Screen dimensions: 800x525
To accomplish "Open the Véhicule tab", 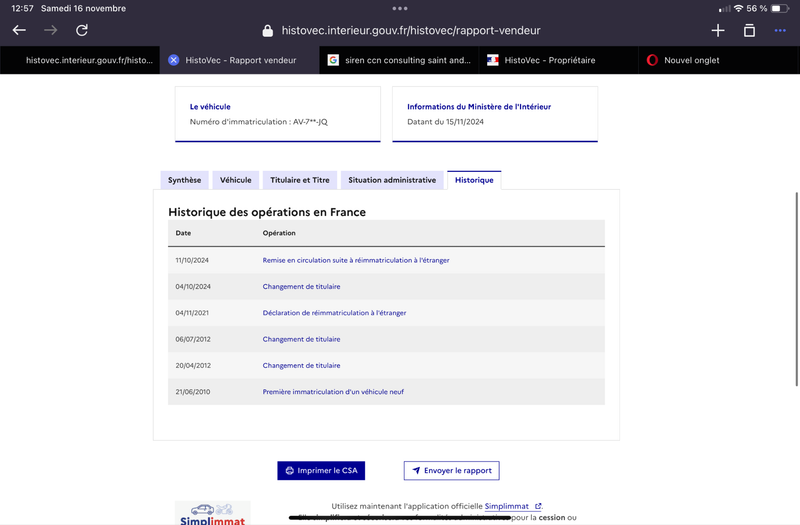I will tap(236, 180).
